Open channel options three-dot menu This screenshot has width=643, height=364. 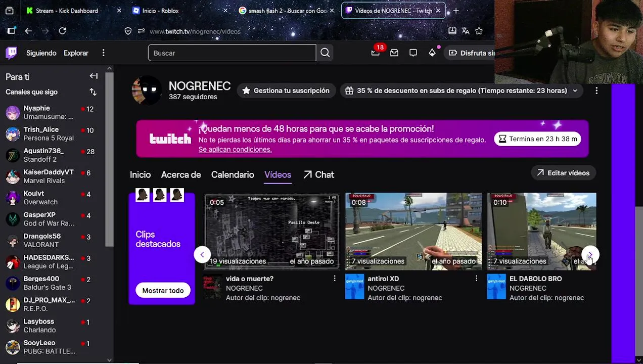(x=596, y=90)
